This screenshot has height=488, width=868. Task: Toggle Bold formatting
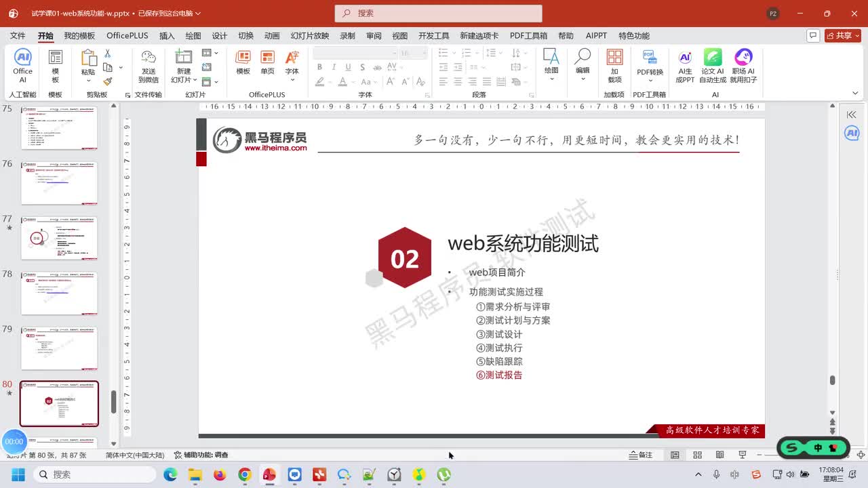(319, 67)
